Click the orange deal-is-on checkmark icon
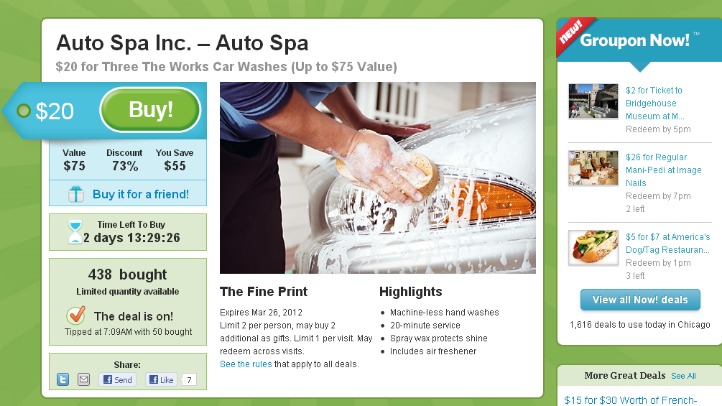 tap(76, 315)
